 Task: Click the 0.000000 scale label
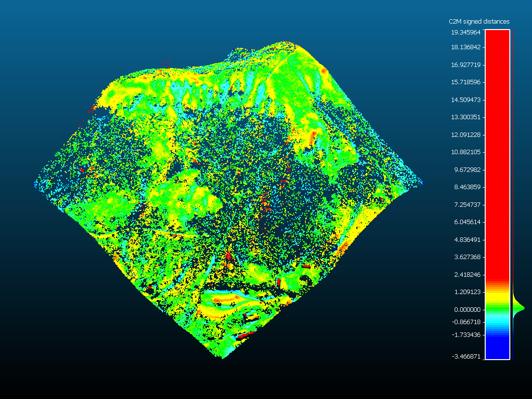coord(466,309)
